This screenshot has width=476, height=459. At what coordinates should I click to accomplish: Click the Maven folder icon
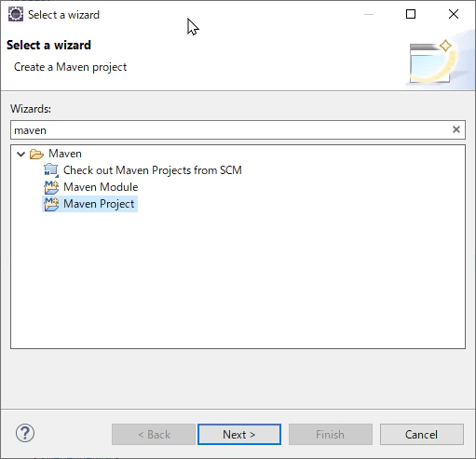36,154
